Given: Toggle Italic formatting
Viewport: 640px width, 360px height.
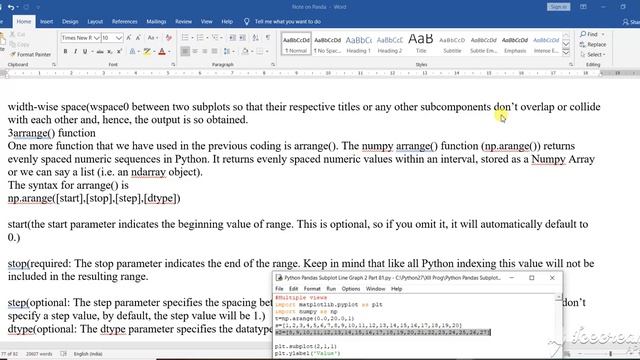Looking at the screenshot, I should (x=76, y=51).
